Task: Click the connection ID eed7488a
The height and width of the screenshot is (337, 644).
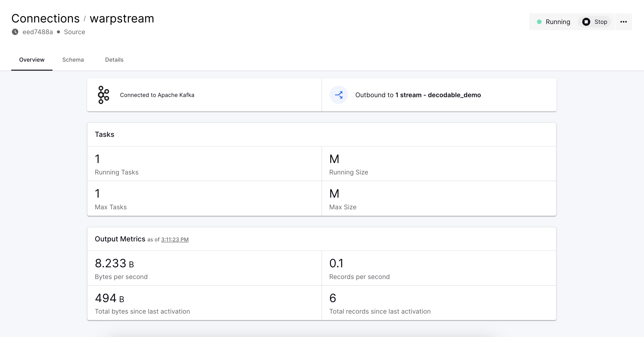Action: point(38,32)
